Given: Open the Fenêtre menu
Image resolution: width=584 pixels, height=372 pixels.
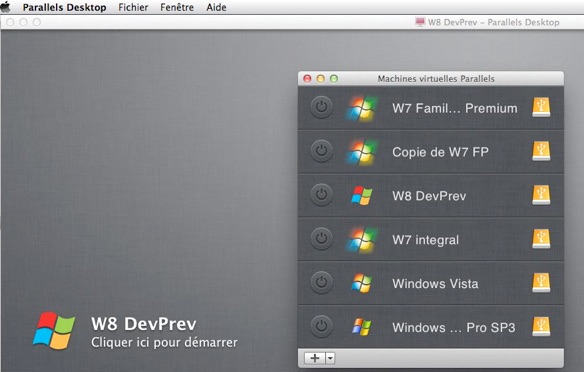Looking at the screenshot, I should click(x=177, y=7).
